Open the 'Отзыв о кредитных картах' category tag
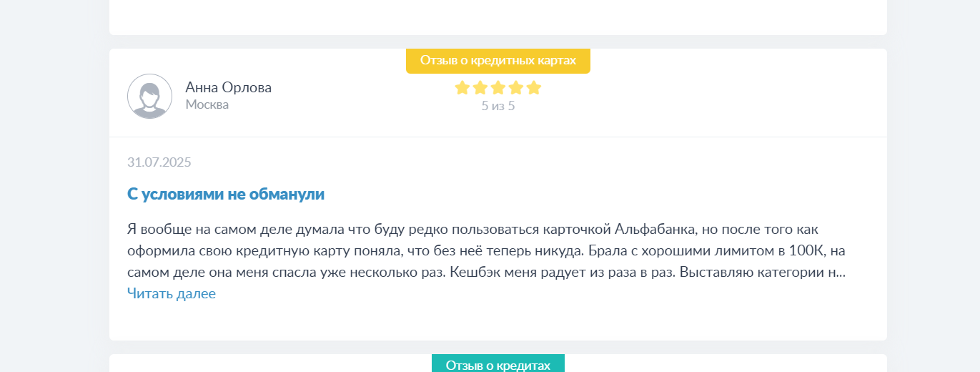The image size is (980, 372). [498, 61]
